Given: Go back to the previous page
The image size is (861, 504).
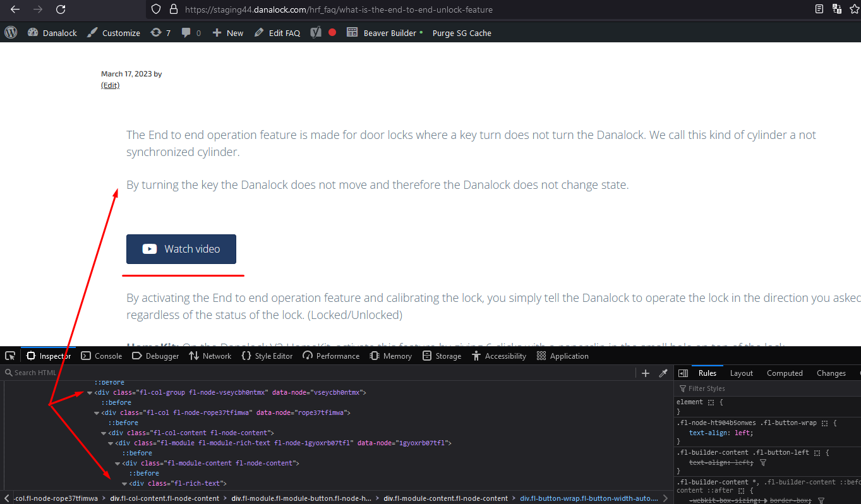Looking at the screenshot, I should [15, 9].
